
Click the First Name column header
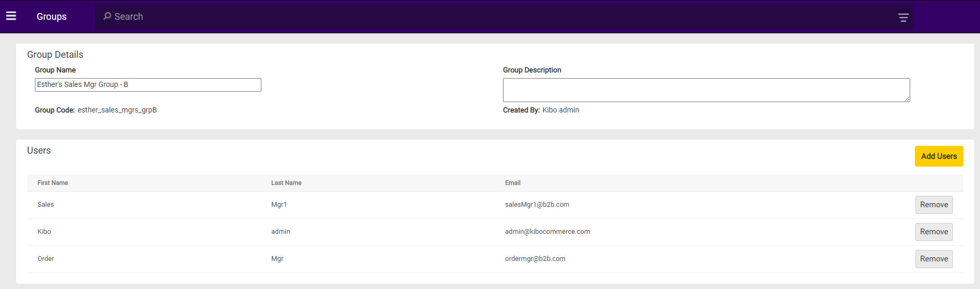point(53,183)
